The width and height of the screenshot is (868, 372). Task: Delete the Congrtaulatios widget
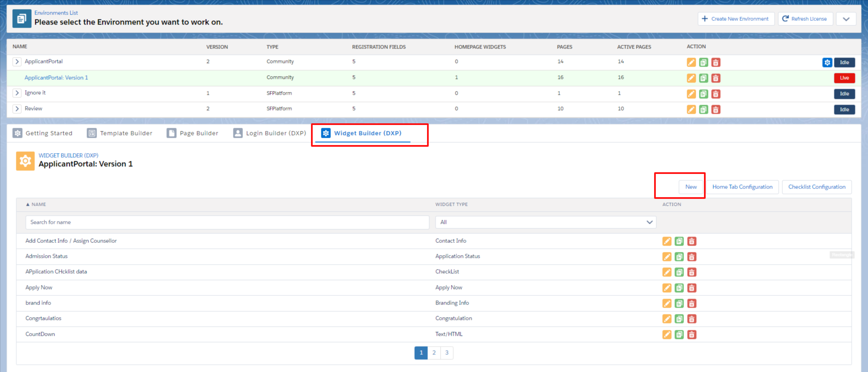[x=692, y=319]
